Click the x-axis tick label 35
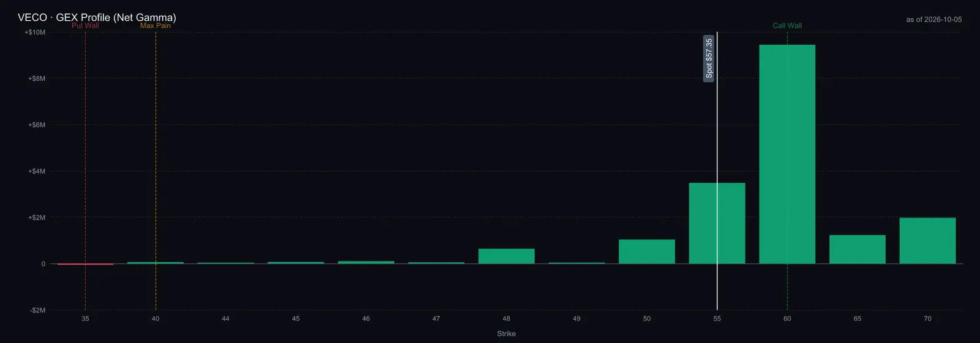 85,318
